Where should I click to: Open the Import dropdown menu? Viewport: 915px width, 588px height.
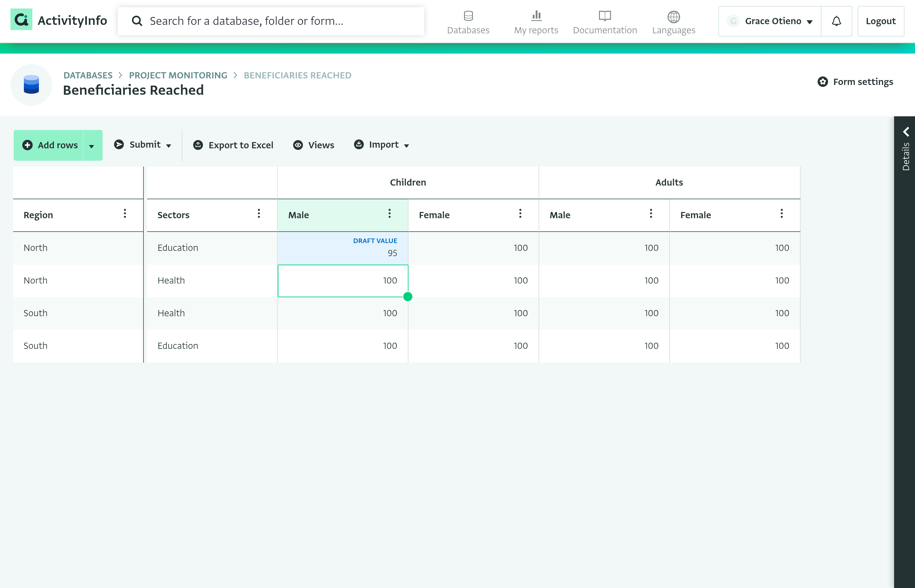[x=381, y=145]
